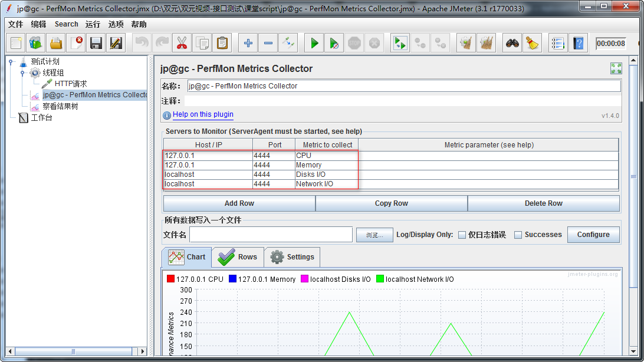Click the Configure button
Image resolution: width=644 pixels, height=362 pixels.
(x=593, y=234)
